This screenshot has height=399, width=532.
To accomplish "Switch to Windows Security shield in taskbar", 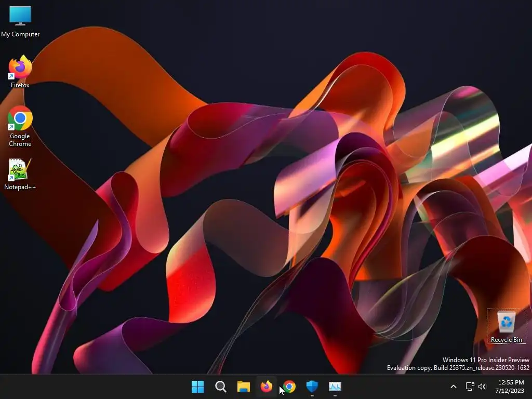I will 312,387.
